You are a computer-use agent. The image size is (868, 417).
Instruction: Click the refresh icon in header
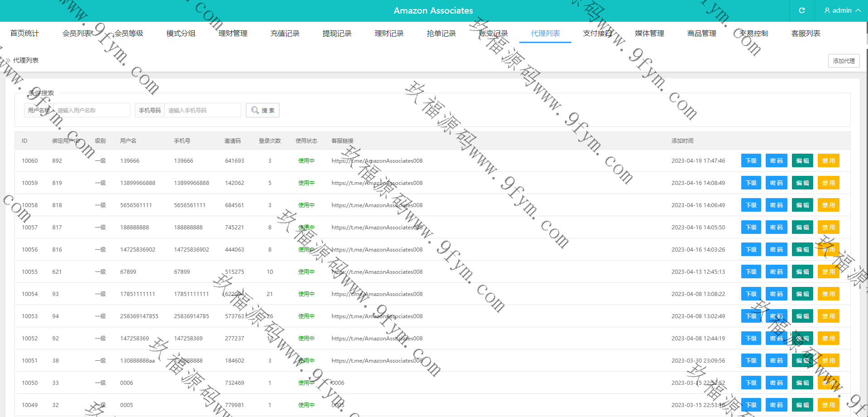(x=801, y=10)
